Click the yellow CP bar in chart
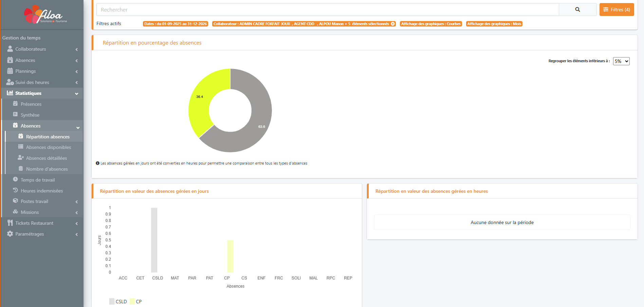 230,256
